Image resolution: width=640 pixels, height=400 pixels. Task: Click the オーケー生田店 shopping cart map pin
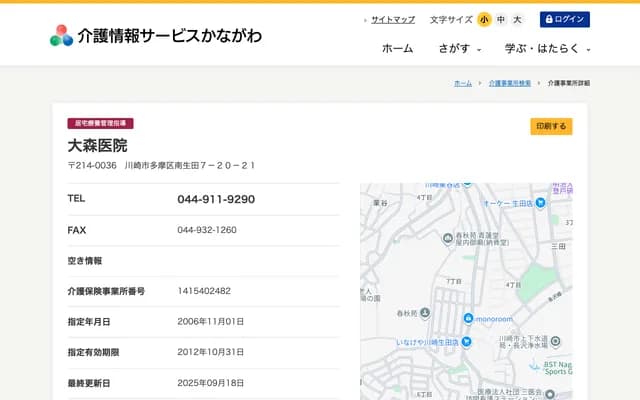tap(540, 203)
